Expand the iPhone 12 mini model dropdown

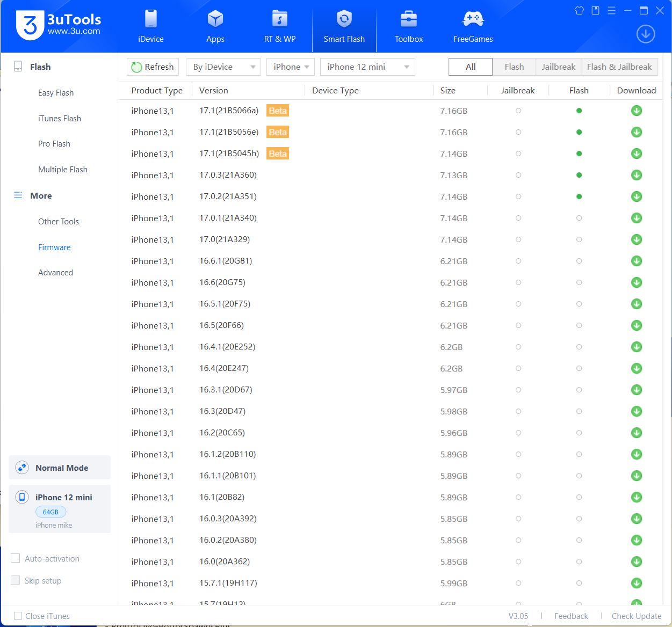point(367,67)
